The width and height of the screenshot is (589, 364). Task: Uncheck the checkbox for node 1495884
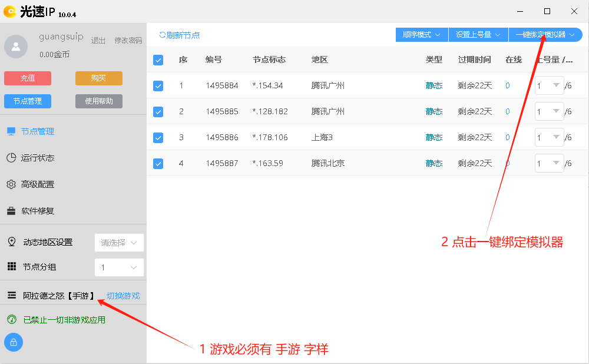pyautogui.click(x=158, y=85)
